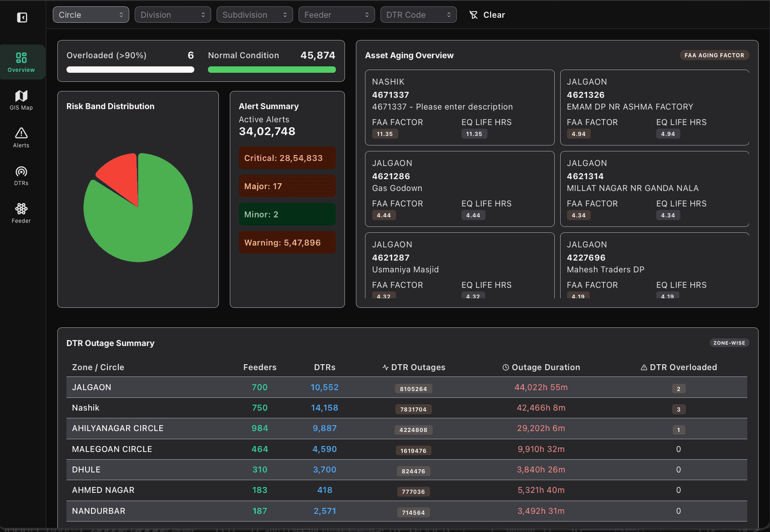Open the DTRs signal icon

(x=21, y=171)
